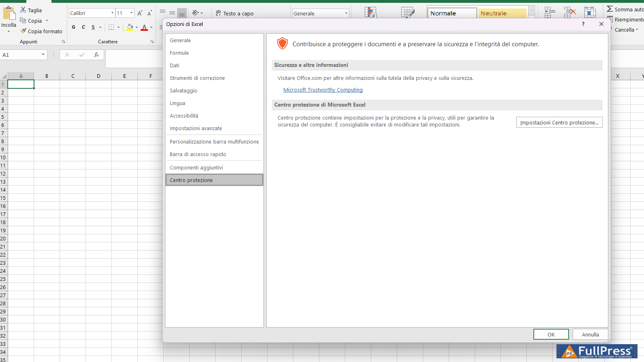Select Formule in the options list
The height and width of the screenshot is (362, 644).
tap(179, 53)
